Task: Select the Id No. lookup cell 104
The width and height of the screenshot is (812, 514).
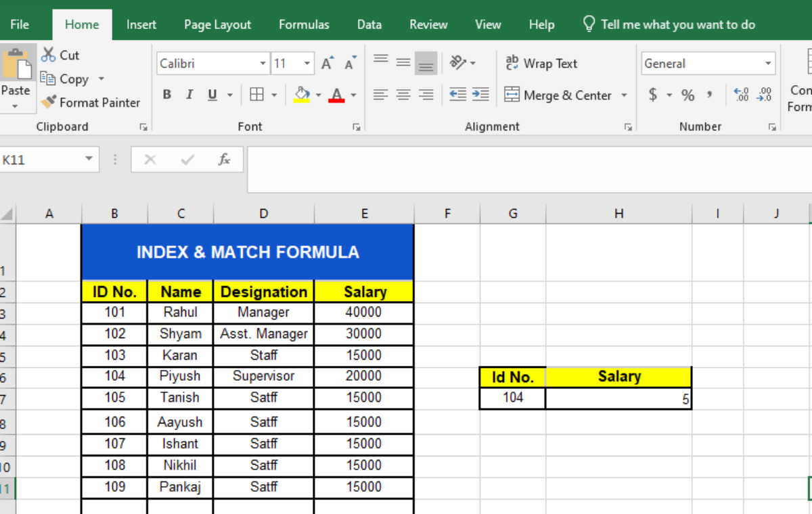Action: point(513,398)
